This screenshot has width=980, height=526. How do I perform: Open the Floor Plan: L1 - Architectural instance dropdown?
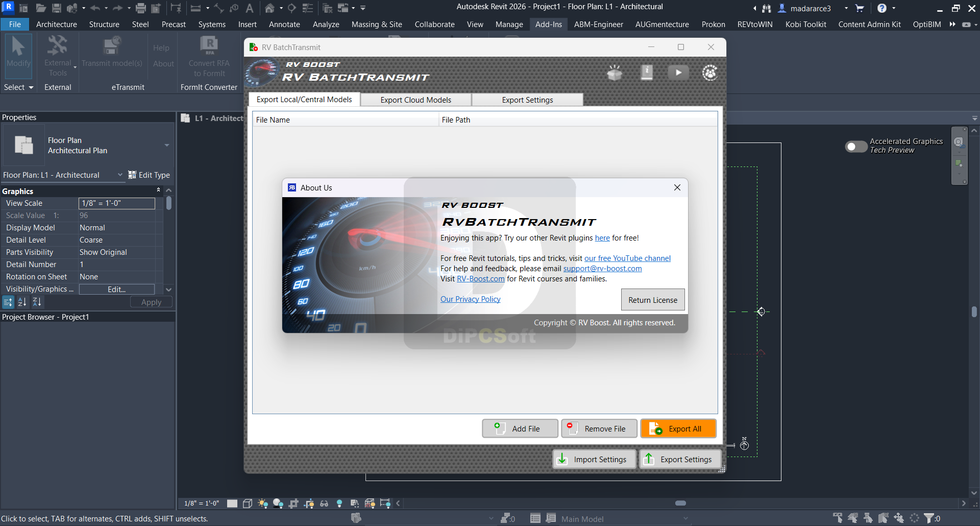120,175
